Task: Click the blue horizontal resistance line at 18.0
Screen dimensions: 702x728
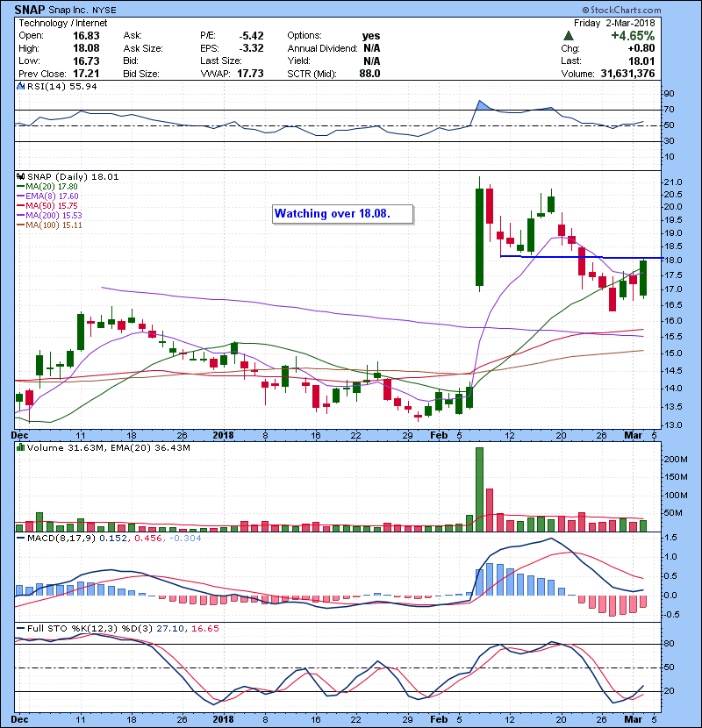Action: point(582,257)
